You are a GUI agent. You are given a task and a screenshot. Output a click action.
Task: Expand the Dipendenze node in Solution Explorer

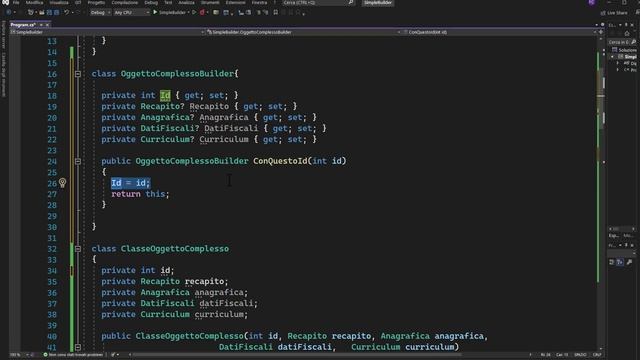coord(618,63)
